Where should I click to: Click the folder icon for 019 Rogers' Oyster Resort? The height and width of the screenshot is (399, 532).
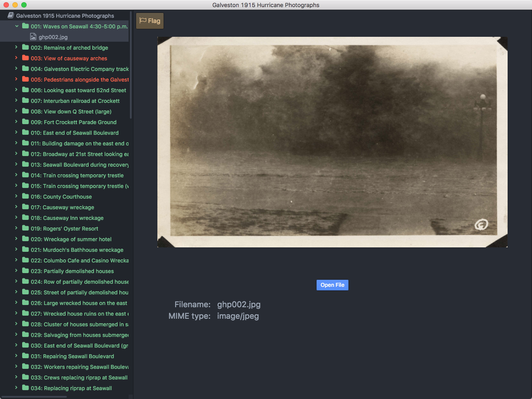(x=25, y=228)
